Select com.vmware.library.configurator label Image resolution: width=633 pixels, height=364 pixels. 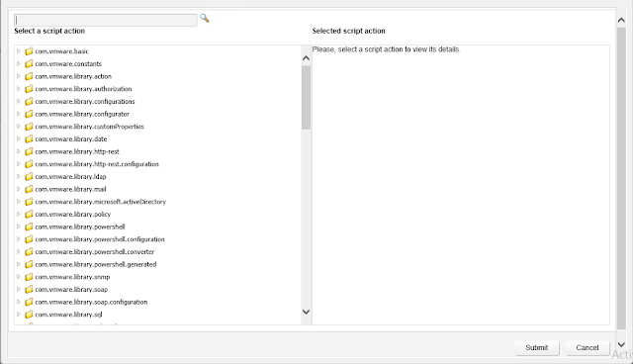[x=82, y=114]
